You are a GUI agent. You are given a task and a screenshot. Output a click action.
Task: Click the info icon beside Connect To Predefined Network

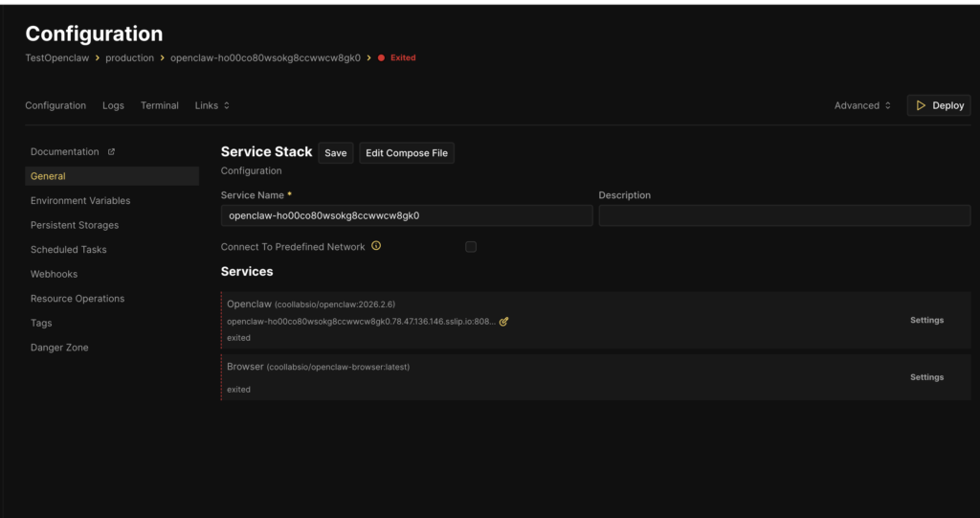[x=376, y=246]
